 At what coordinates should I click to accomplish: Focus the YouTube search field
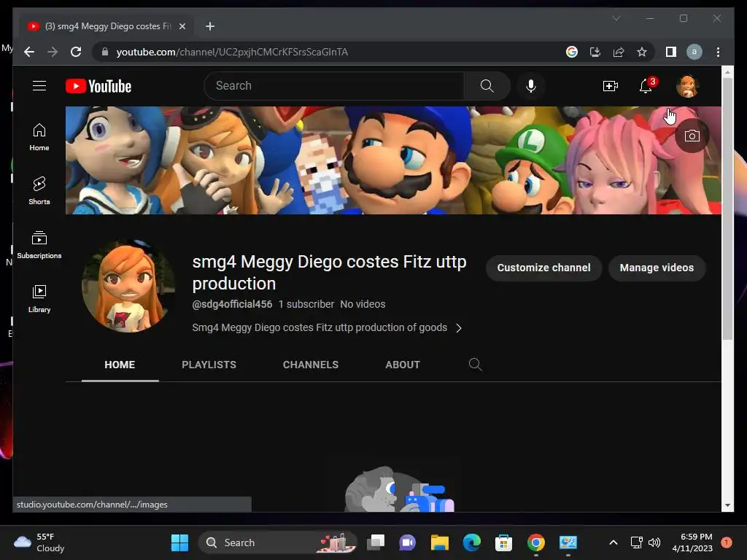click(x=334, y=86)
